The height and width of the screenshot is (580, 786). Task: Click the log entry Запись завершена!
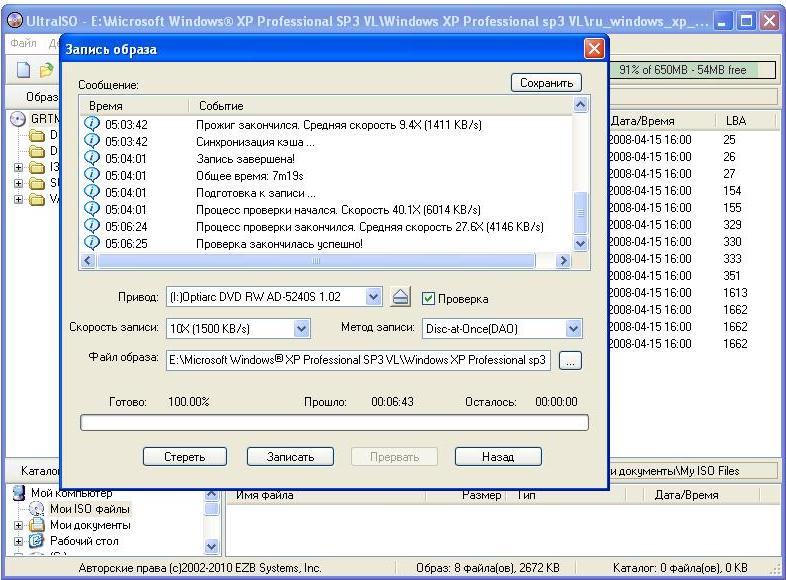pyautogui.click(x=245, y=159)
